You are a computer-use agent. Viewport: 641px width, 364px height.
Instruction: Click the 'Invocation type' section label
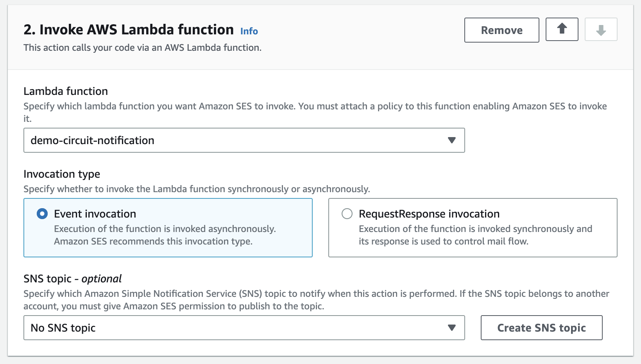click(62, 174)
